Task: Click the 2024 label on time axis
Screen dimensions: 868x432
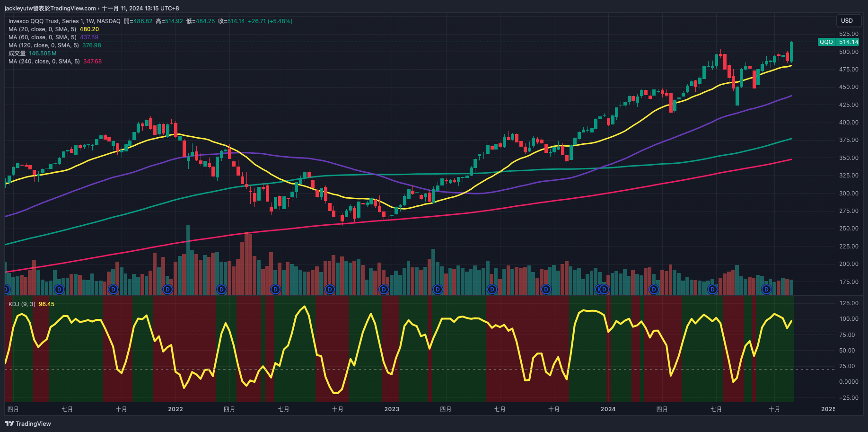Action: click(x=608, y=409)
